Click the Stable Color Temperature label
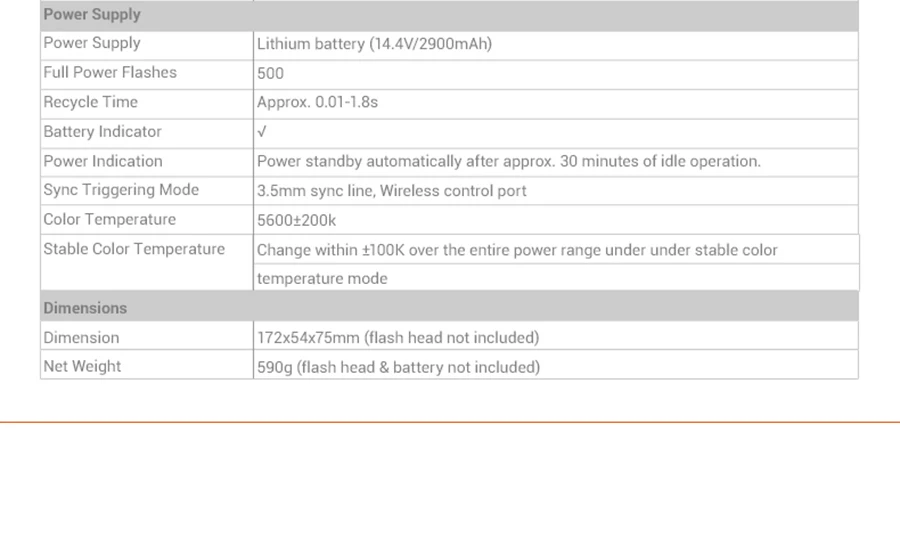The height and width of the screenshot is (547, 900). (x=134, y=249)
